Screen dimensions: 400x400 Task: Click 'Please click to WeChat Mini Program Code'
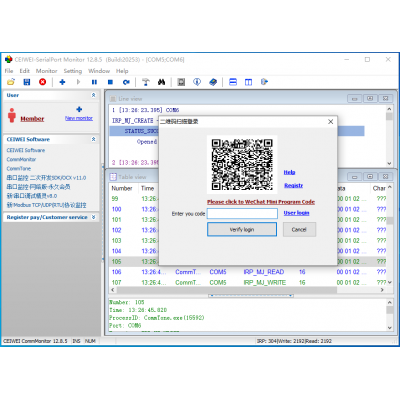click(x=261, y=202)
